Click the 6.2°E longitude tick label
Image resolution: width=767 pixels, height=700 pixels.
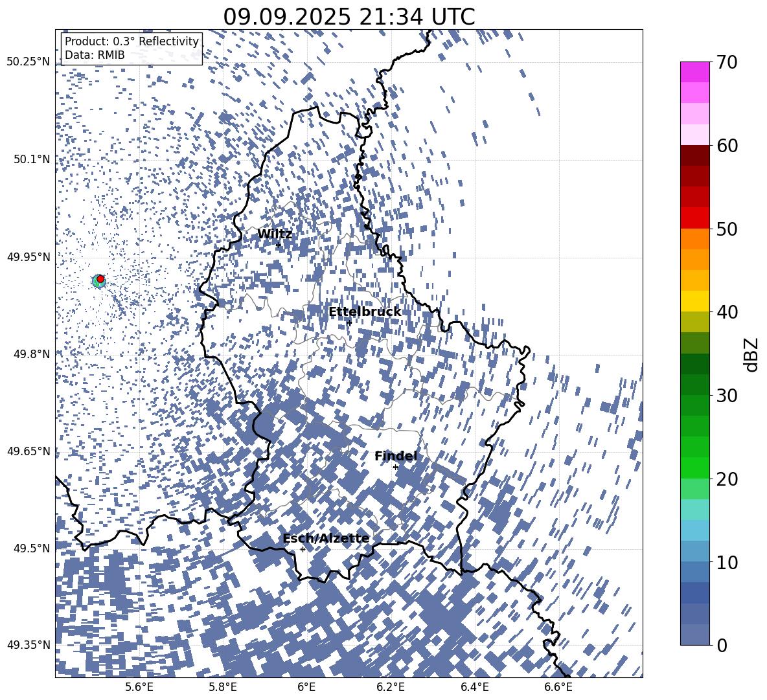tap(391, 687)
